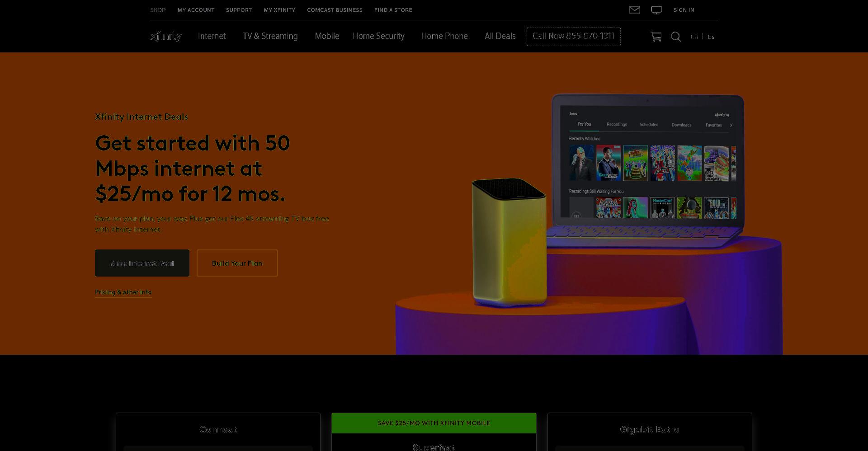The width and height of the screenshot is (868, 451).
Task: Open the shopping cart
Action: (x=656, y=37)
